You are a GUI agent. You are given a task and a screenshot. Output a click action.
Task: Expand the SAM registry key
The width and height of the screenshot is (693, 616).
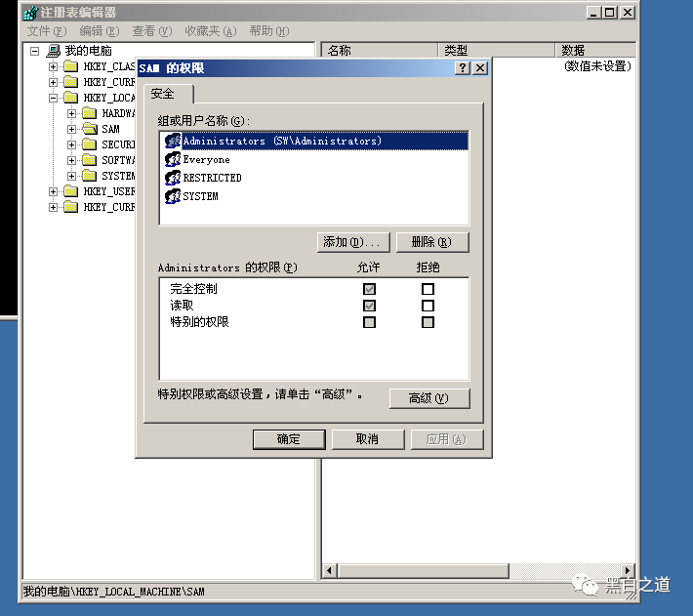[72, 129]
